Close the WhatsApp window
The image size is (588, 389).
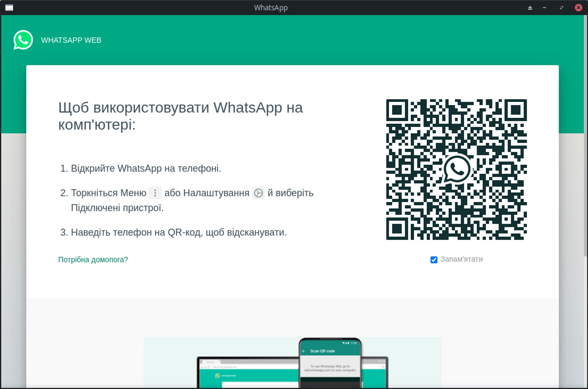pyautogui.click(x=578, y=8)
